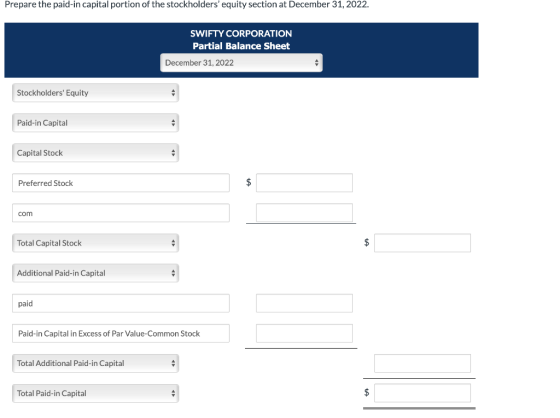This screenshot has height=418, width=560.
Task: Click the Total Capital Stock amount box
Action: tap(422, 243)
